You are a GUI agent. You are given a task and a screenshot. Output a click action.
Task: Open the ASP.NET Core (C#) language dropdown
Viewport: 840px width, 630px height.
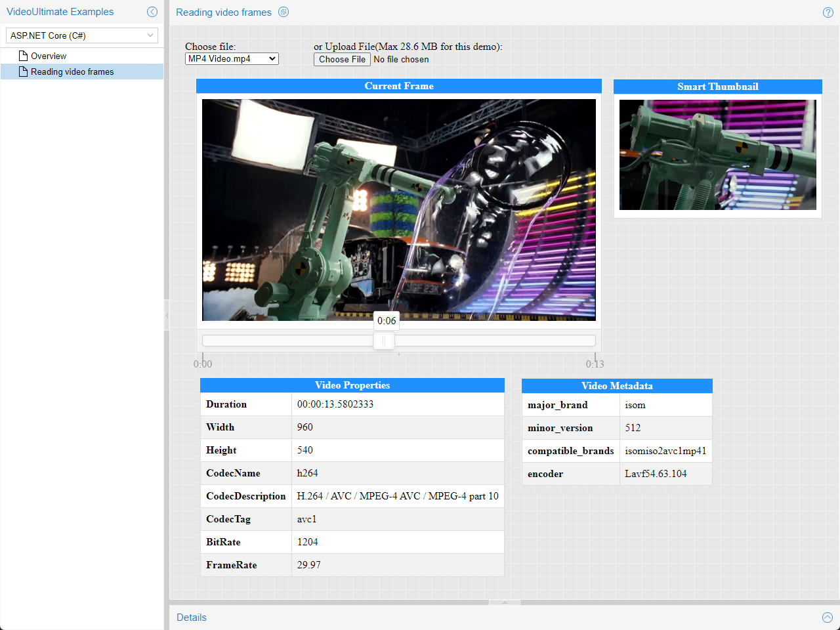point(81,35)
